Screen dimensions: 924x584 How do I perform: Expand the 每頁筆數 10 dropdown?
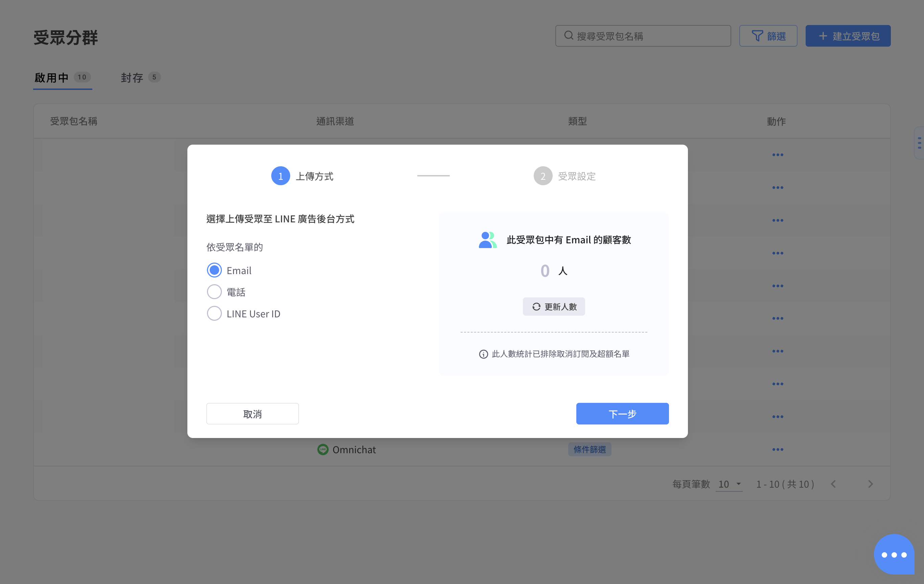[729, 484]
